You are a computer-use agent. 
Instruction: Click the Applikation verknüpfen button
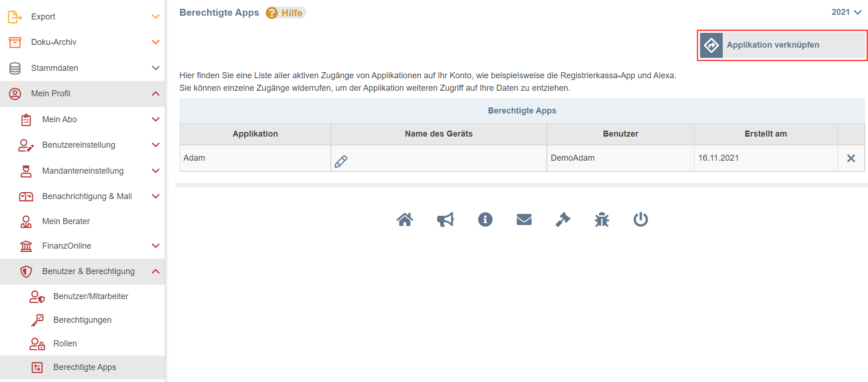tap(782, 45)
